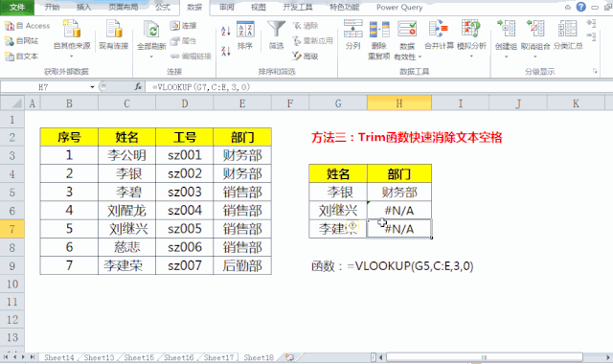Select #N/A cell in row 6
613x364 pixels.
399,211
